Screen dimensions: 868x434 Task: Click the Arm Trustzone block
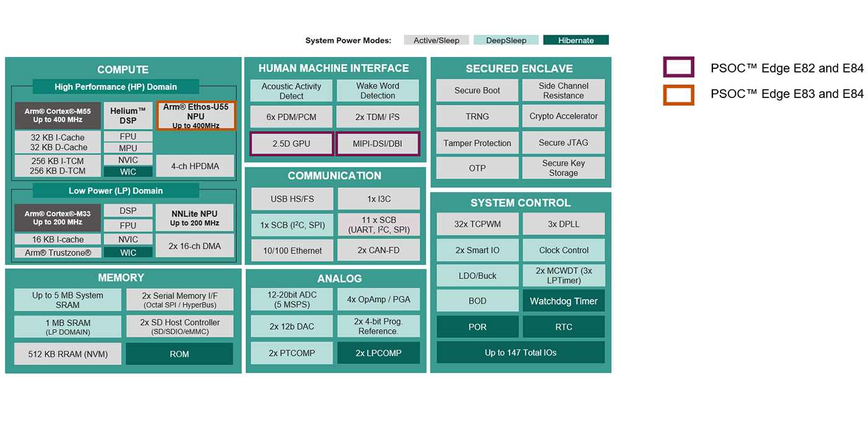(x=58, y=252)
